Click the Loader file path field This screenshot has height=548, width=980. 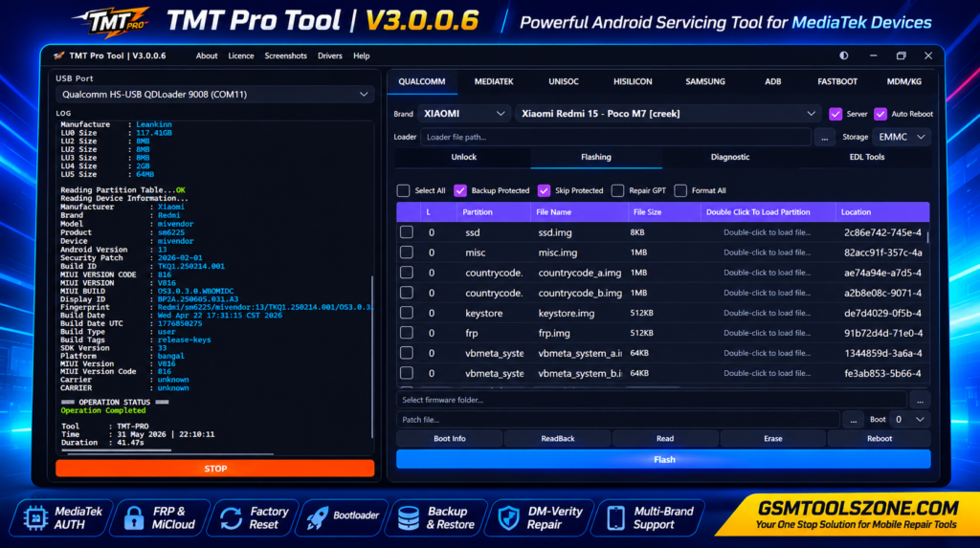[x=615, y=137]
